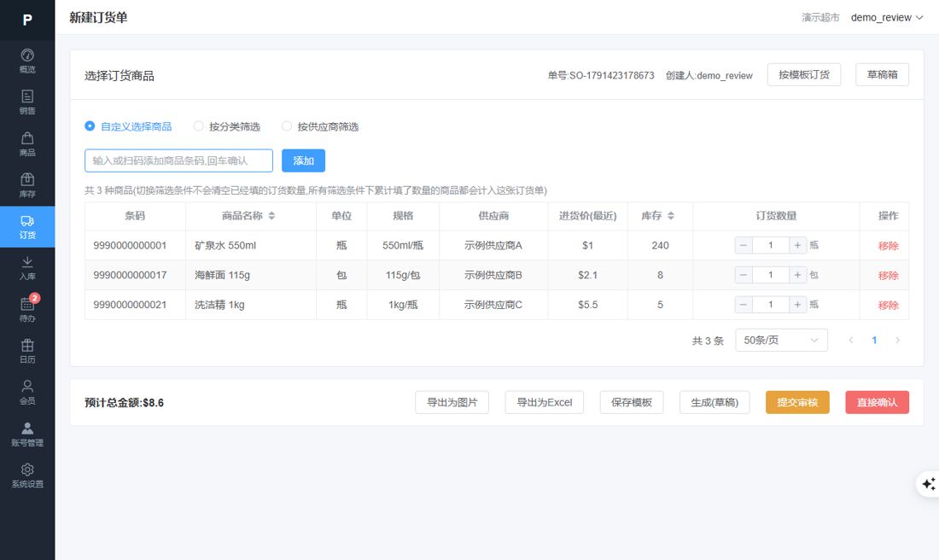This screenshot has height=560, width=939.
Task: Click the P logo at top left
Action: (27, 20)
